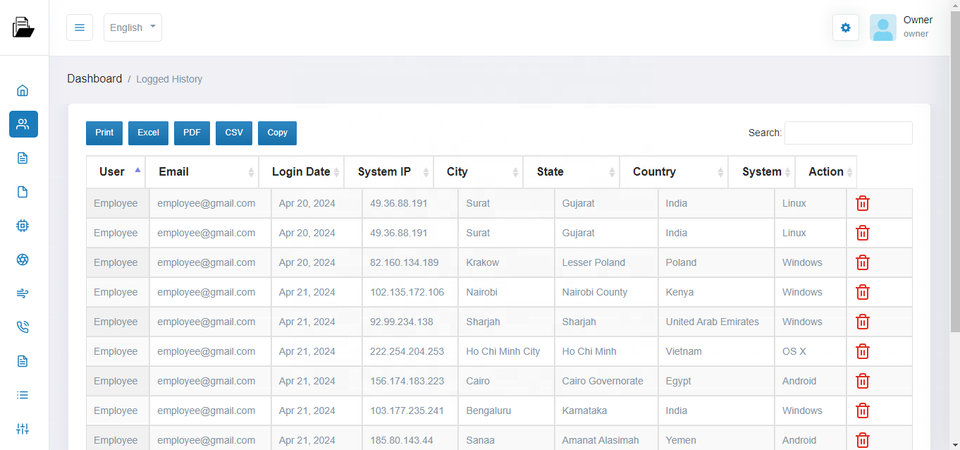This screenshot has width=960, height=450.
Task: Delete the Krakow login record
Action: tap(862, 263)
